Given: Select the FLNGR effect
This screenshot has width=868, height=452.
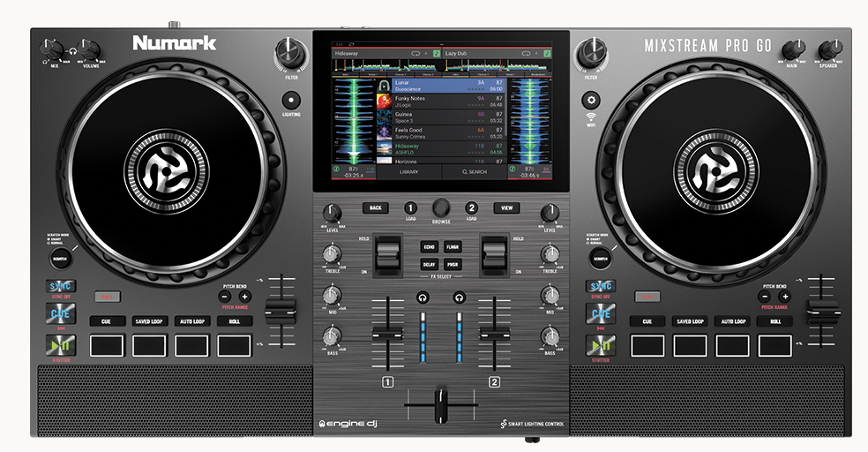Looking at the screenshot, I should point(453,247).
